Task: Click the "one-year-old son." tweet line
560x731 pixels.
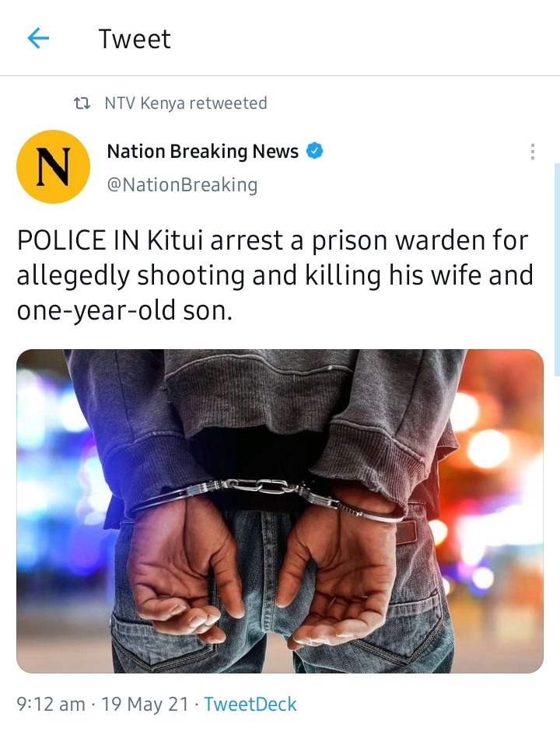Action: 124,310
